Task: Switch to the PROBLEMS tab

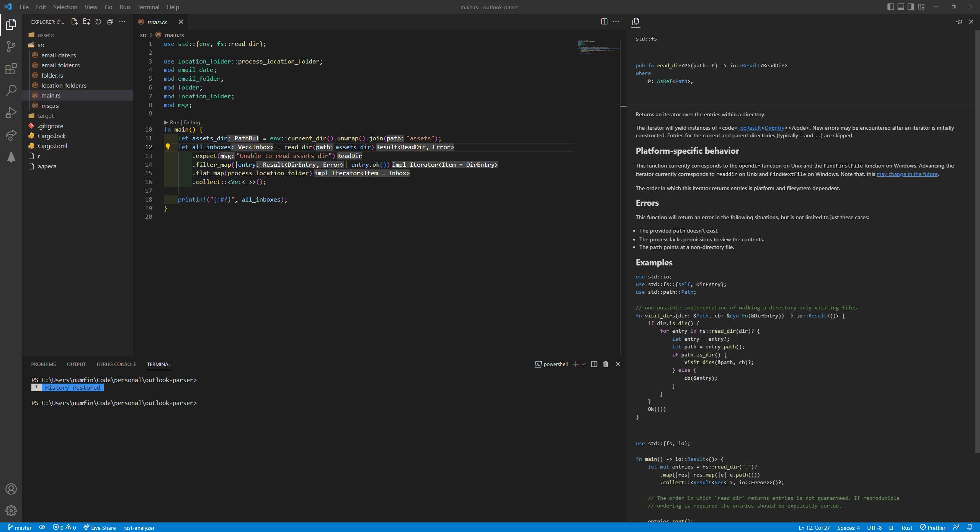Action: click(43, 364)
